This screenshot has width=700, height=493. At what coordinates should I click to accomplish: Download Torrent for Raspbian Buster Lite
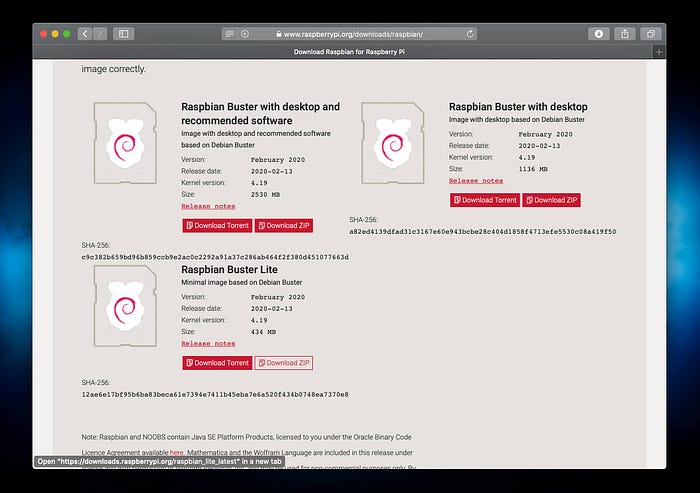point(217,363)
